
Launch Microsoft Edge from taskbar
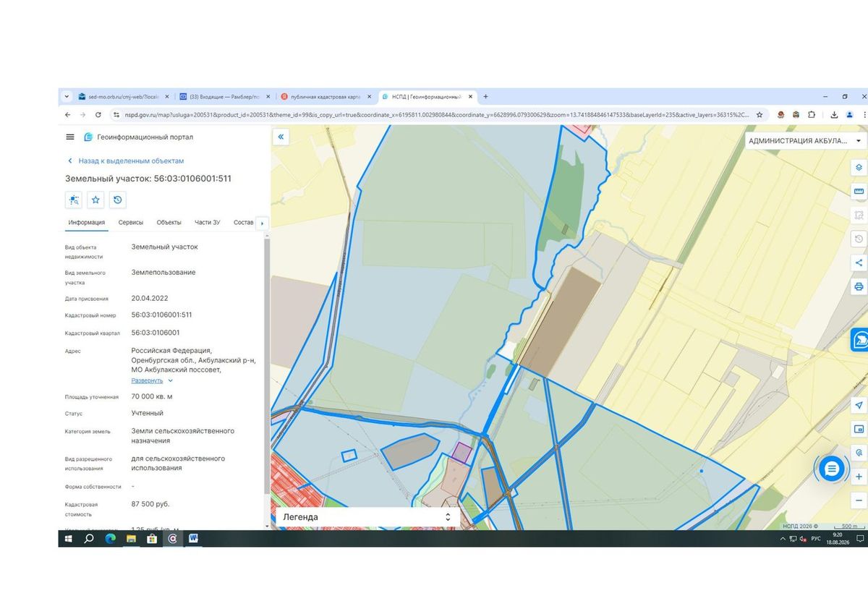tap(111, 539)
